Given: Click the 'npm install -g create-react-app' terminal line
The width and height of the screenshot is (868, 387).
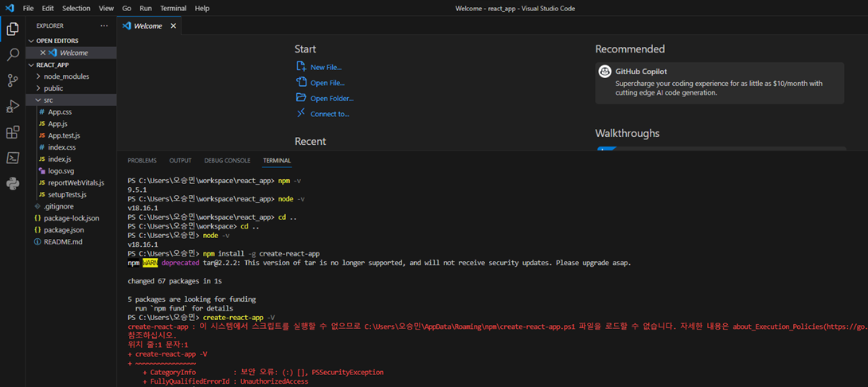Looking at the screenshot, I should [x=261, y=253].
